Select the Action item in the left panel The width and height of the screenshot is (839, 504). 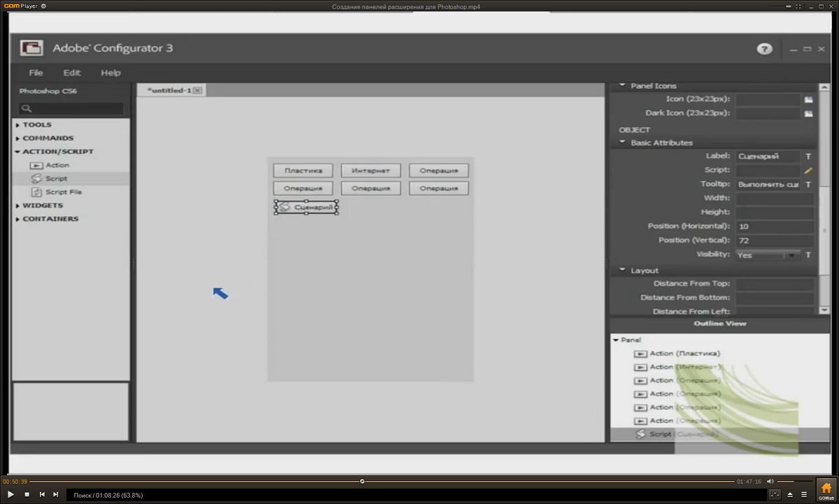tap(57, 166)
